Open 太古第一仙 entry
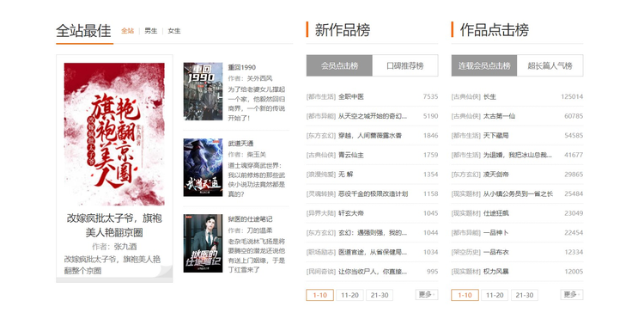This screenshot has width=644, height=319. [x=499, y=116]
